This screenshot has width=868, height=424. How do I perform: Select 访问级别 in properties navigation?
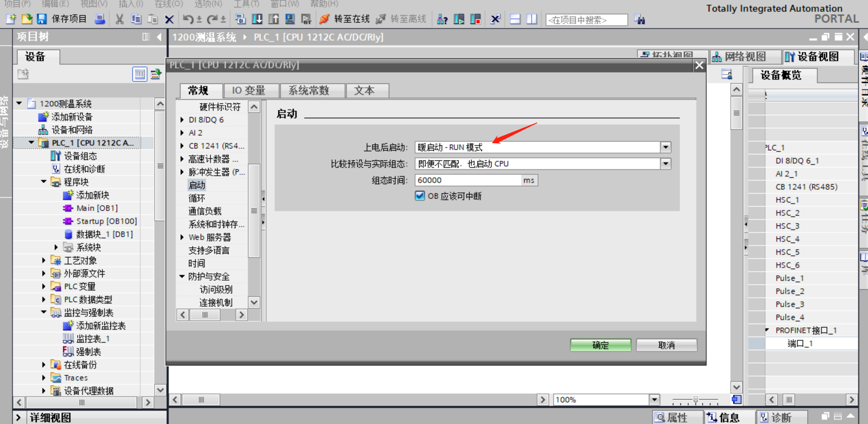coord(216,289)
